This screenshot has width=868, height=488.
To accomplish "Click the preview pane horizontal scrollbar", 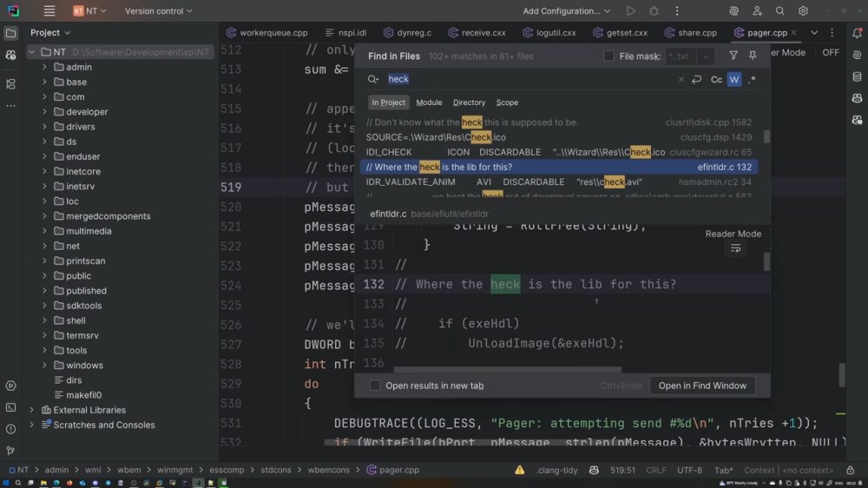I will pos(507,369).
